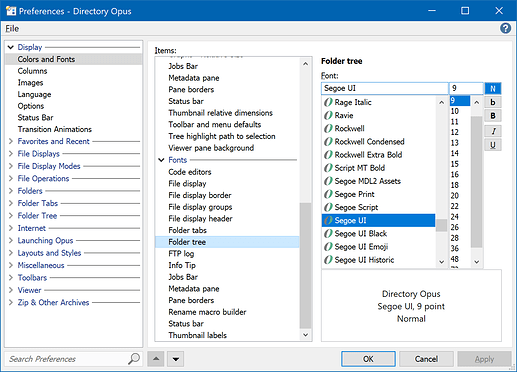Expand Zip & Other Archives category
The image size is (517, 372).
tap(11, 302)
